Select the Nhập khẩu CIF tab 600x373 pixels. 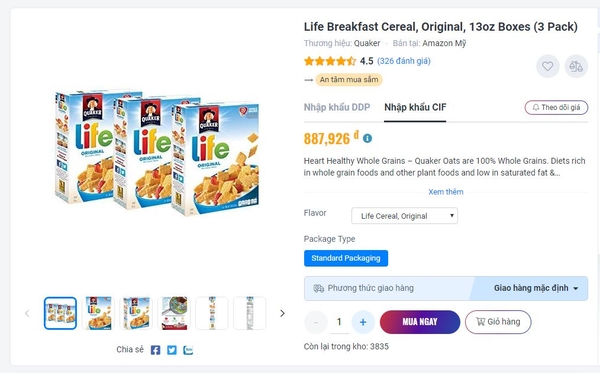[415, 107]
